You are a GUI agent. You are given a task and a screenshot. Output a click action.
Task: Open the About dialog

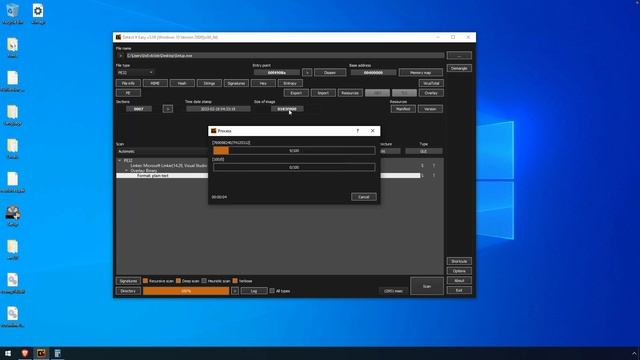click(x=459, y=281)
